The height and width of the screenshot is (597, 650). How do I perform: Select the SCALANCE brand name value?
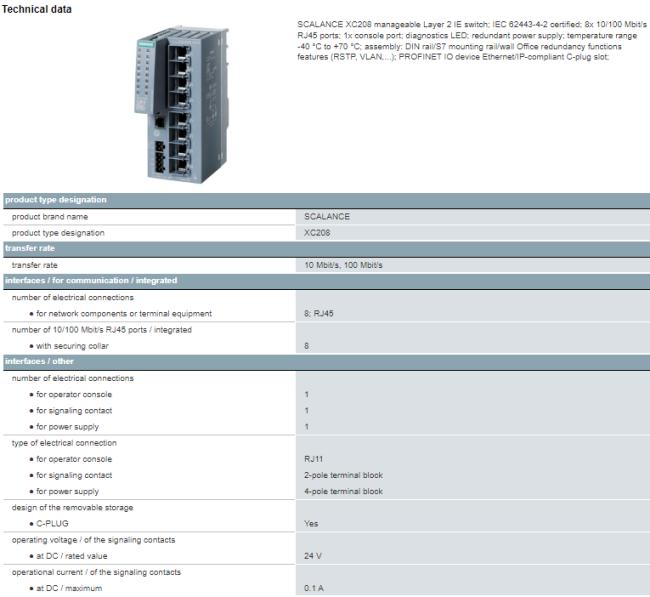[x=327, y=216]
